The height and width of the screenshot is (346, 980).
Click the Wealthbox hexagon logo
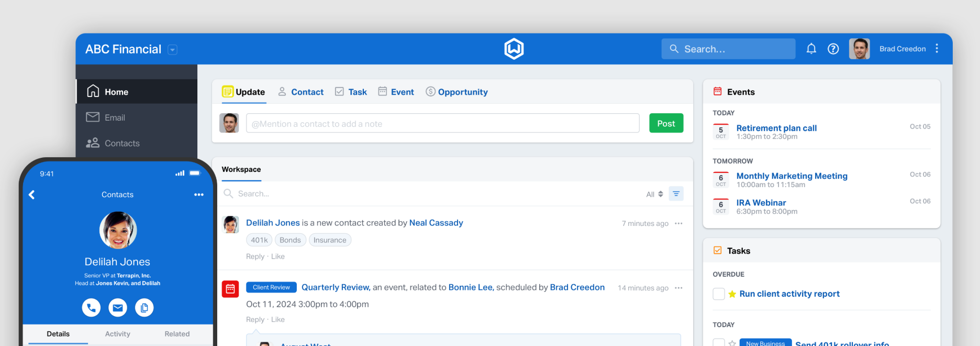[514, 49]
